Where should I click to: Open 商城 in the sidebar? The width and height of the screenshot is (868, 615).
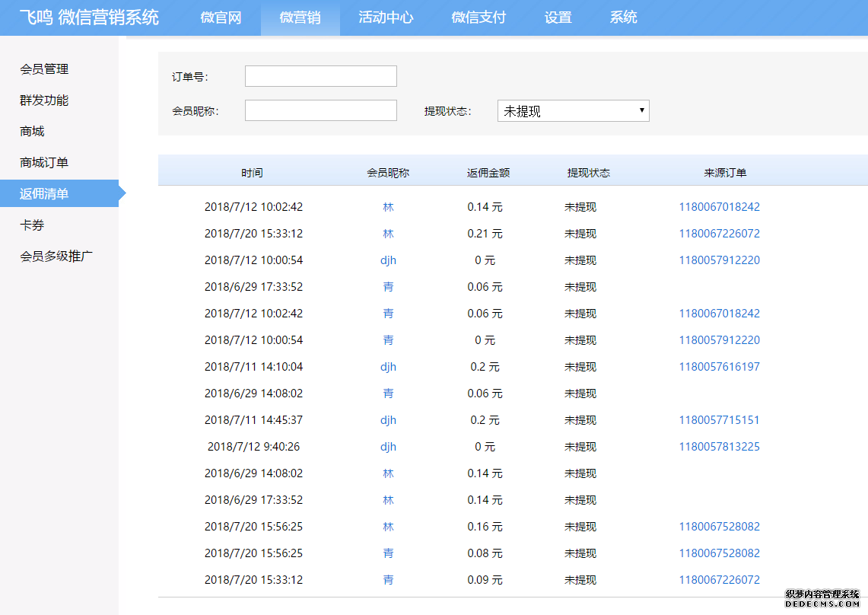pyautogui.click(x=32, y=132)
